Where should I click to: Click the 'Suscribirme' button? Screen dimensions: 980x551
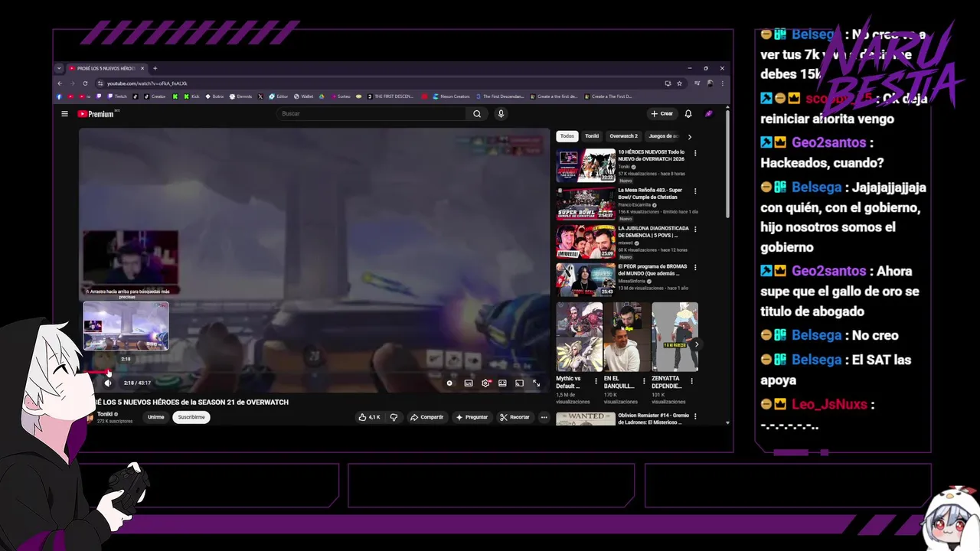191,417
